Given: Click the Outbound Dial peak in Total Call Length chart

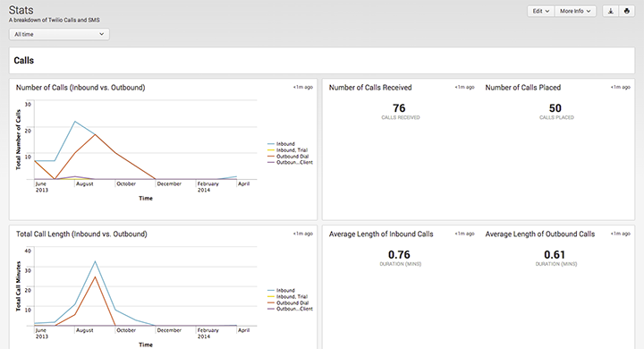Looking at the screenshot, I should click(95, 277).
